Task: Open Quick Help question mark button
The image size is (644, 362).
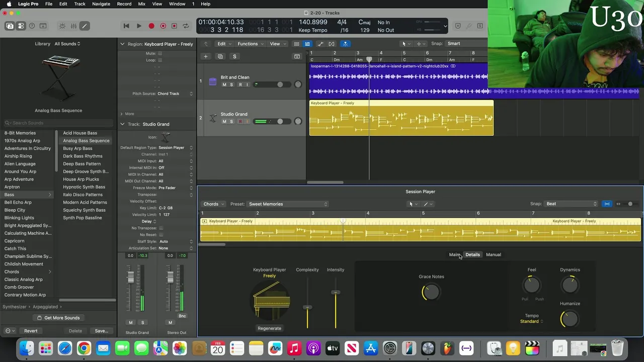Action: tap(32, 26)
